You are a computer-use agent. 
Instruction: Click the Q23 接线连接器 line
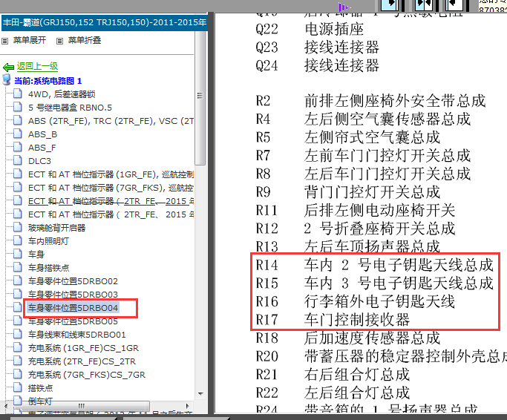point(317,47)
